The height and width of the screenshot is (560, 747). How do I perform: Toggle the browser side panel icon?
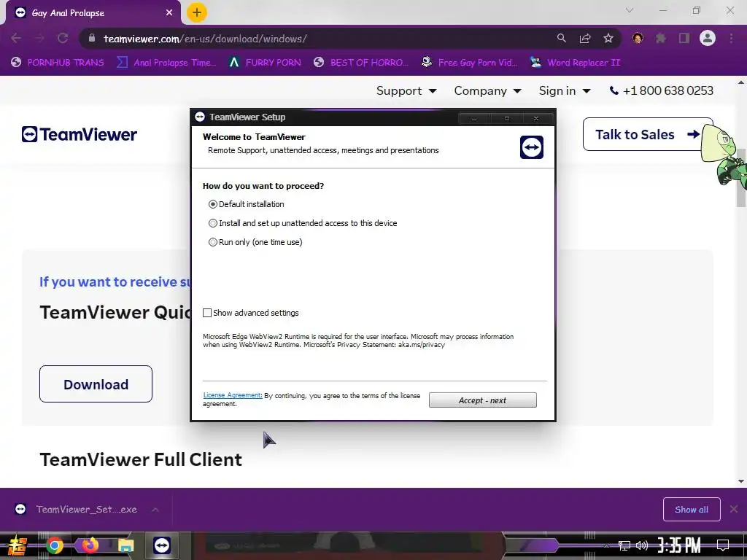pyautogui.click(x=684, y=38)
